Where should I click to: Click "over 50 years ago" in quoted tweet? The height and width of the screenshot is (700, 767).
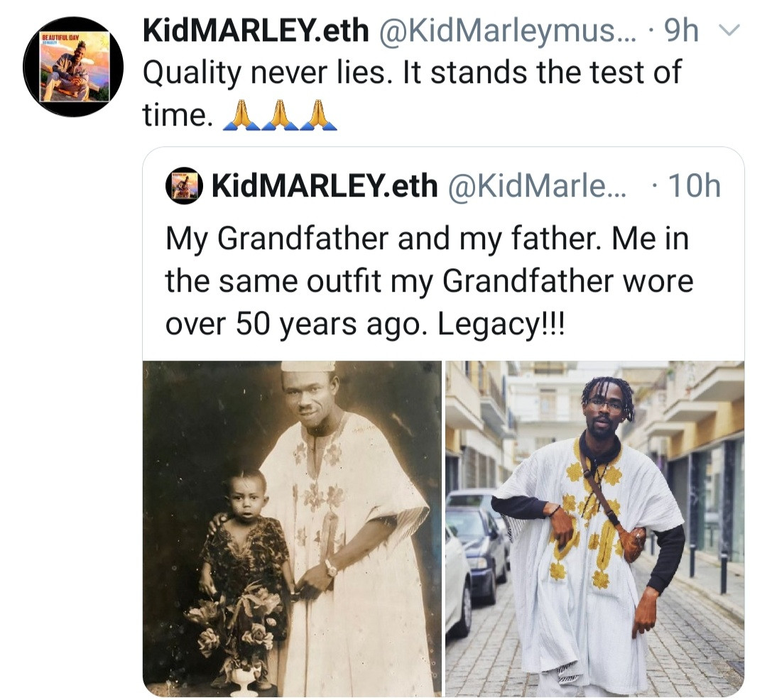(295, 324)
